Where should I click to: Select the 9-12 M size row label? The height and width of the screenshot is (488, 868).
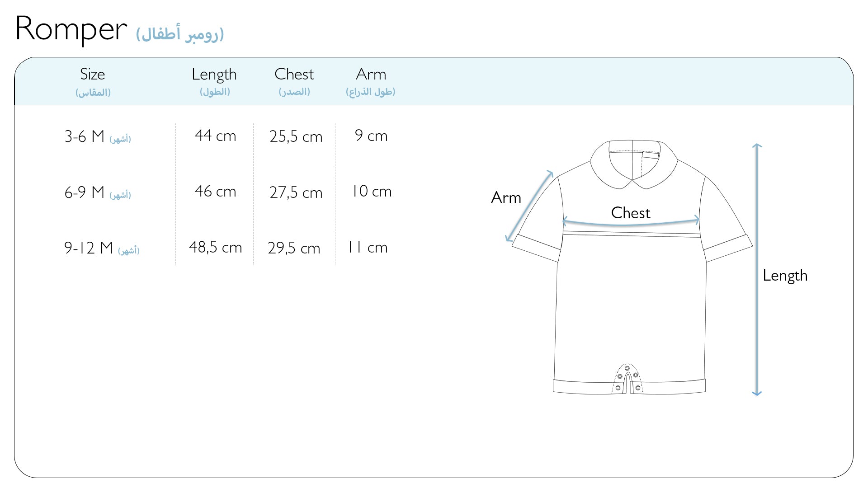pyautogui.click(x=102, y=248)
